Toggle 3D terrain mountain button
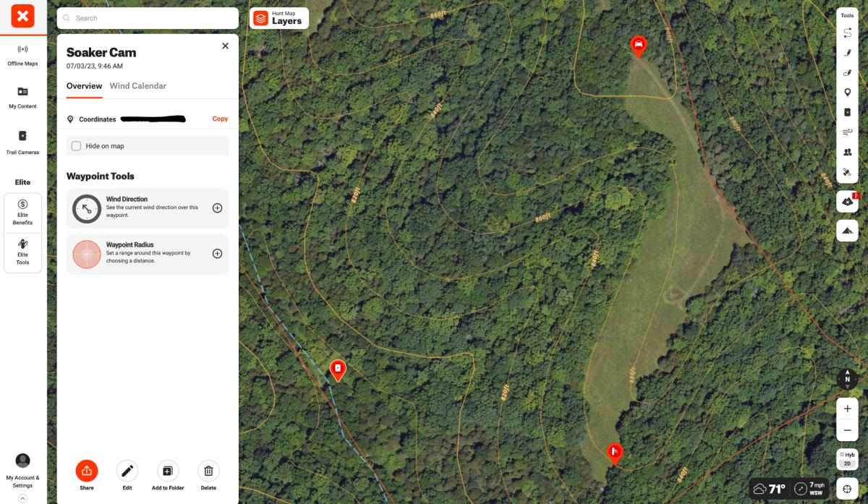Screen dimensions: 868x504 pos(847,231)
